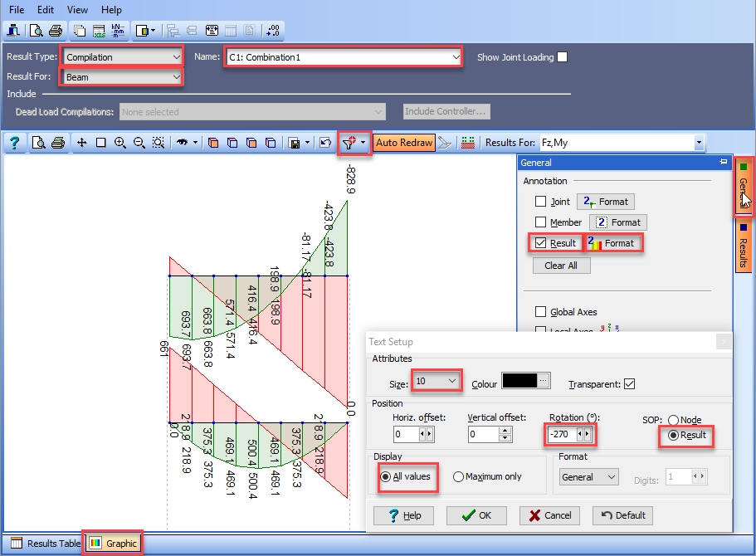
Task: Enable the Joint annotation checkbox
Action: (540, 201)
